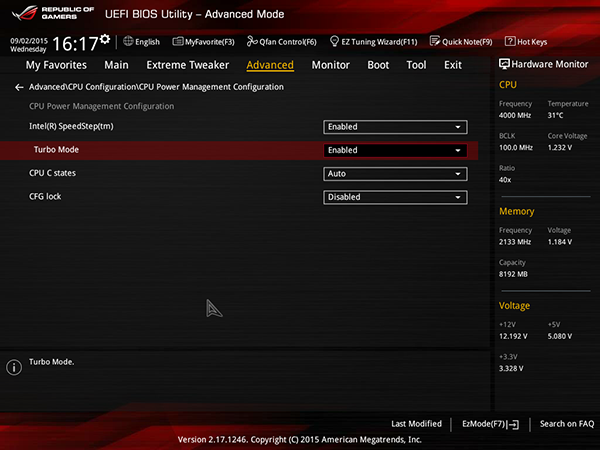
Task: Go to the Exit tab
Action: click(x=453, y=65)
